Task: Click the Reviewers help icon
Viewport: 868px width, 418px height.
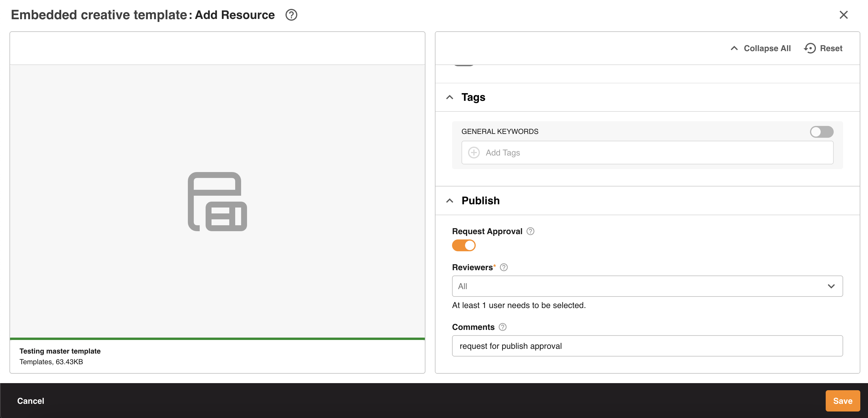Action: (504, 267)
